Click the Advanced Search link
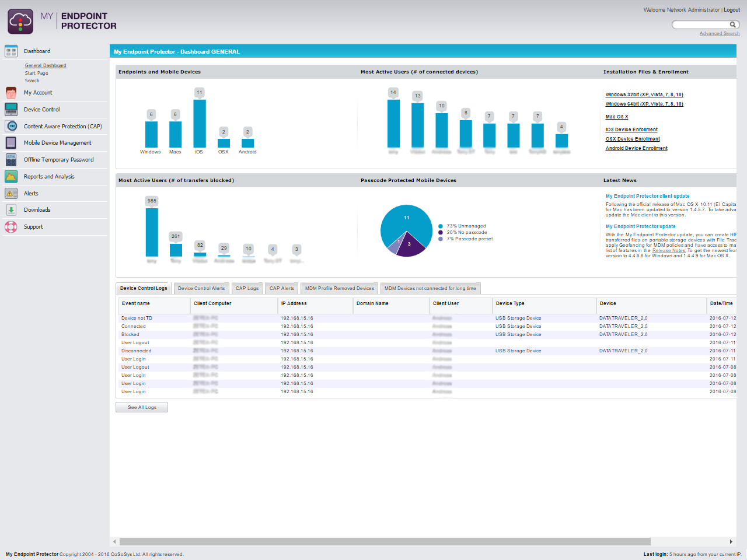 [x=719, y=34]
